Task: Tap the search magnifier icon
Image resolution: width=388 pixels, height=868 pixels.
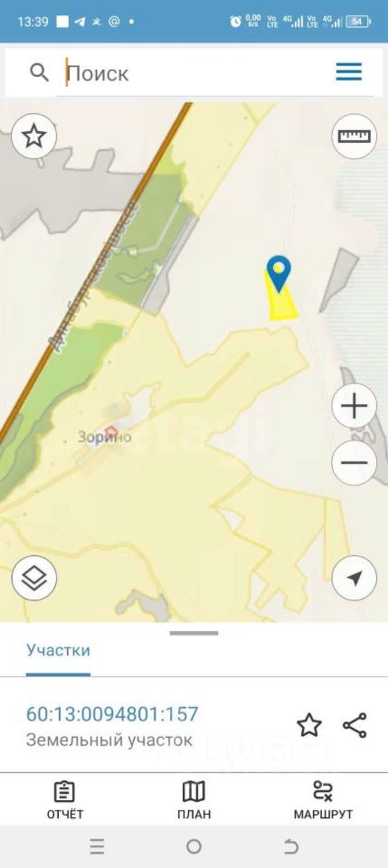Action: click(x=39, y=72)
